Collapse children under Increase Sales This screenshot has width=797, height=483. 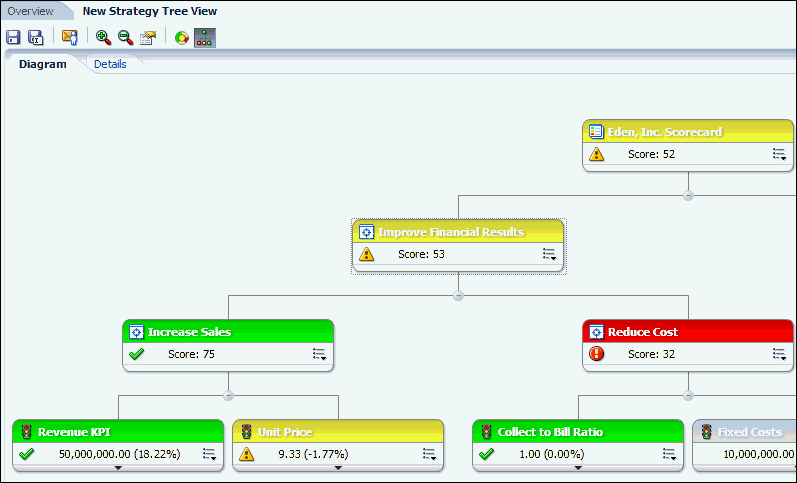[x=228, y=396]
